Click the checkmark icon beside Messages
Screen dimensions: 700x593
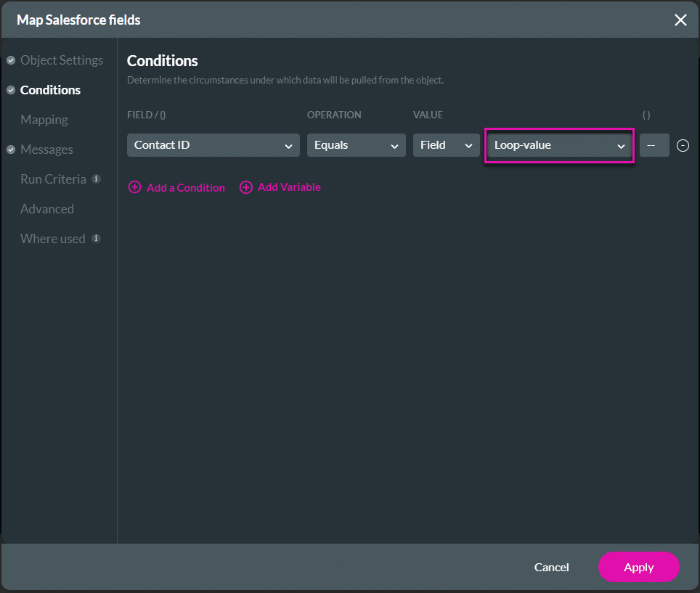[x=10, y=150]
